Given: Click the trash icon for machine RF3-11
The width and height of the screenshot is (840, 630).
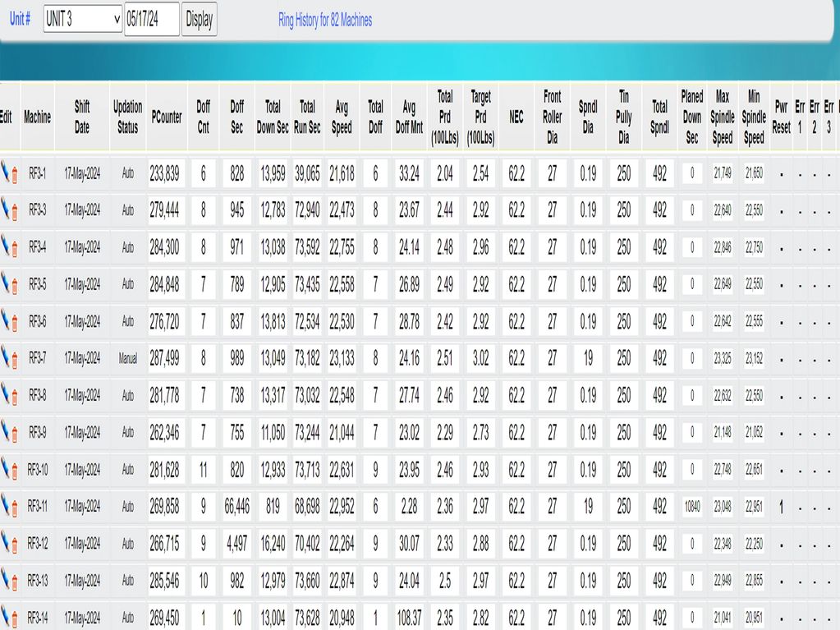Looking at the screenshot, I should pos(15,508).
